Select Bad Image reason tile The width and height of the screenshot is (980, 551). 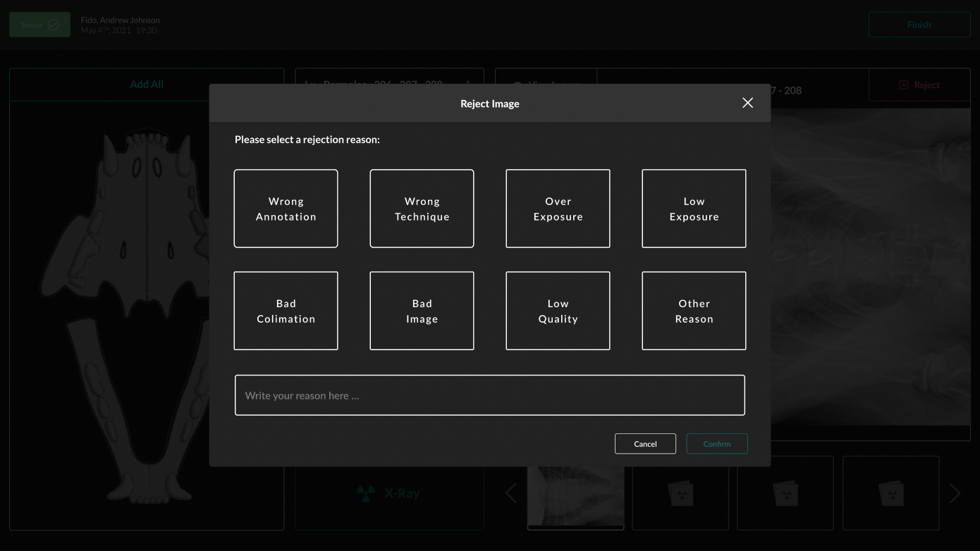(422, 311)
